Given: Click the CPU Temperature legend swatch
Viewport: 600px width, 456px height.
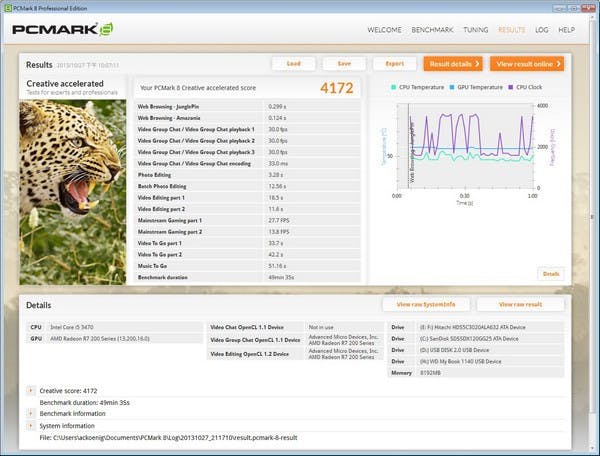Looking at the screenshot, I should click(393, 88).
